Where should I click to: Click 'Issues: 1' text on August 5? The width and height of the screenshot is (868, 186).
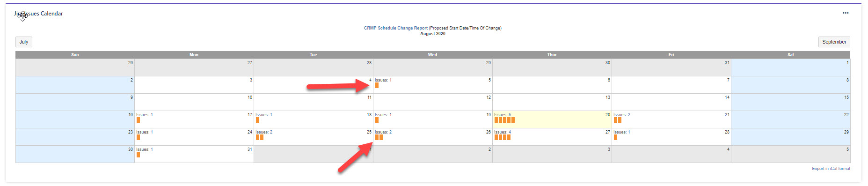coord(383,80)
